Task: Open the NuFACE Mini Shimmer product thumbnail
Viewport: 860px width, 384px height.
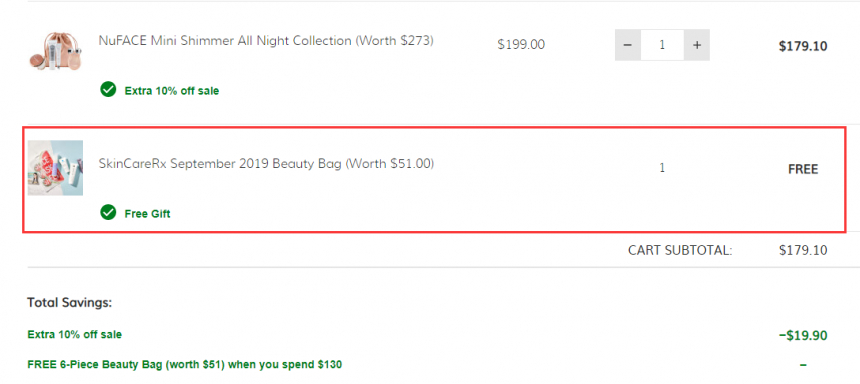Action: [55, 50]
